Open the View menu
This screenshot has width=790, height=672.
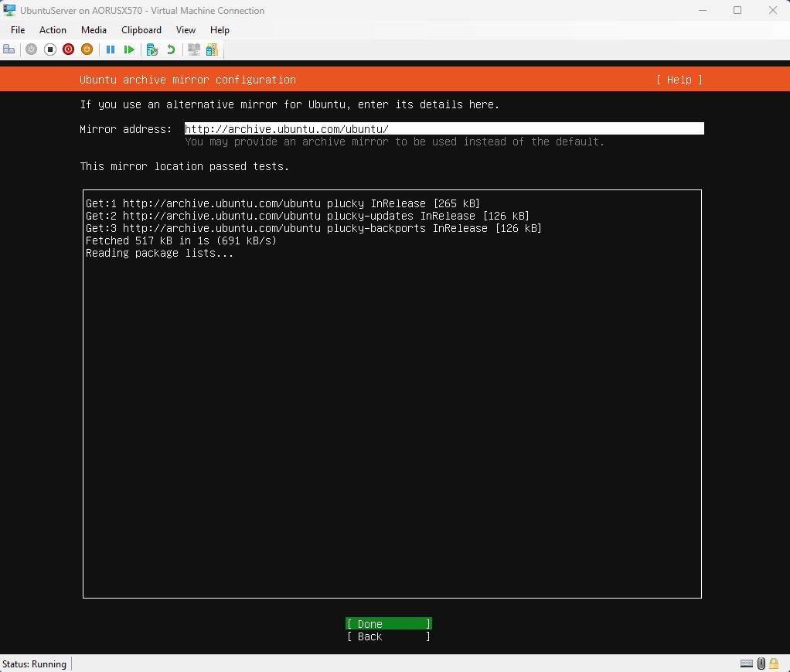point(186,29)
